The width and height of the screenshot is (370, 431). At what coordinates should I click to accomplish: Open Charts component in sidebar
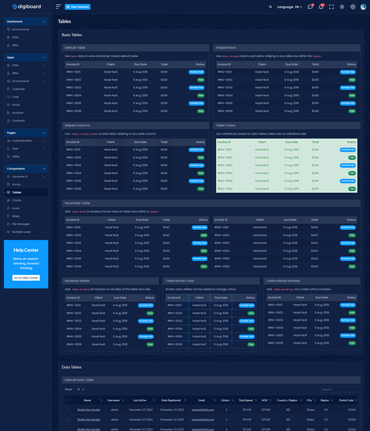tap(26, 200)
